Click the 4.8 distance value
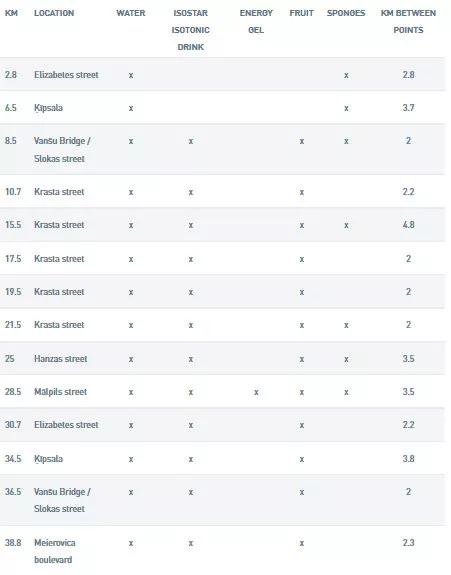 [408, 224]
